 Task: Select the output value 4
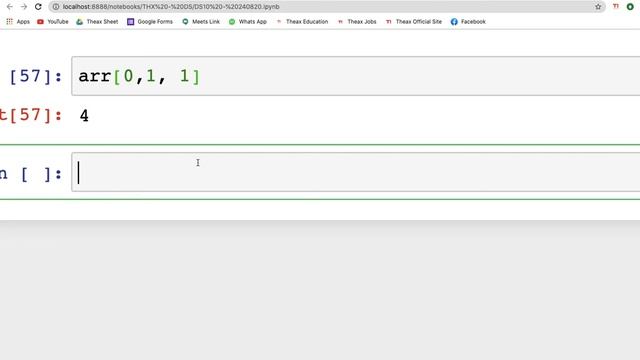(84, 116)
